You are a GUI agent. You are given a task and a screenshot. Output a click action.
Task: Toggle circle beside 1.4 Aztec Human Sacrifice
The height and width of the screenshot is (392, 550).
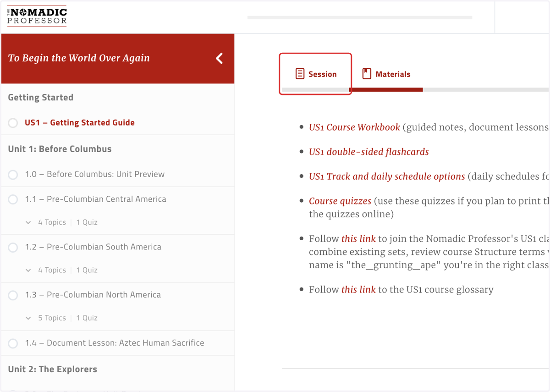(x=13, y=343)
